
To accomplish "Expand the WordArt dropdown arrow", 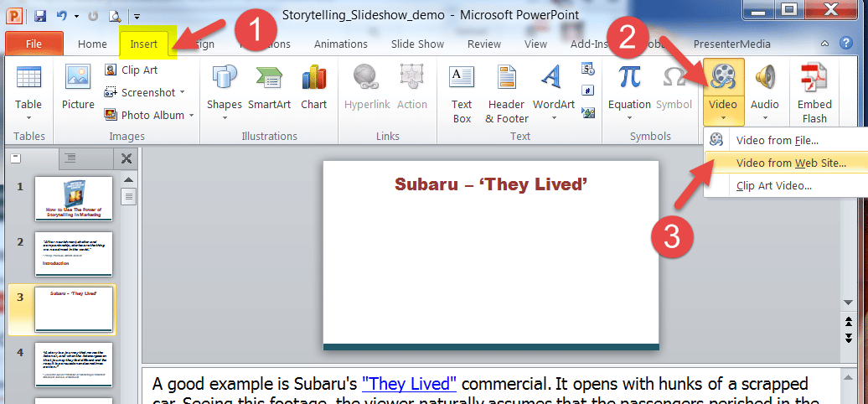I will (x=554, y=118).
